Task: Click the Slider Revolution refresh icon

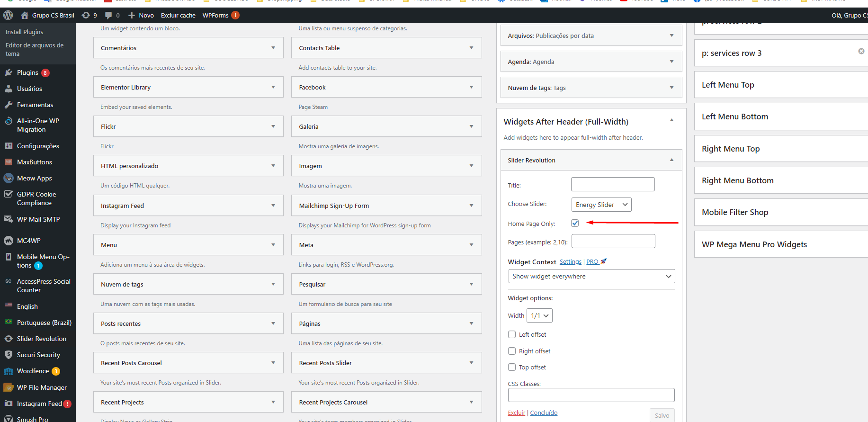Action: pyautogui.click(x=8, y=339)
